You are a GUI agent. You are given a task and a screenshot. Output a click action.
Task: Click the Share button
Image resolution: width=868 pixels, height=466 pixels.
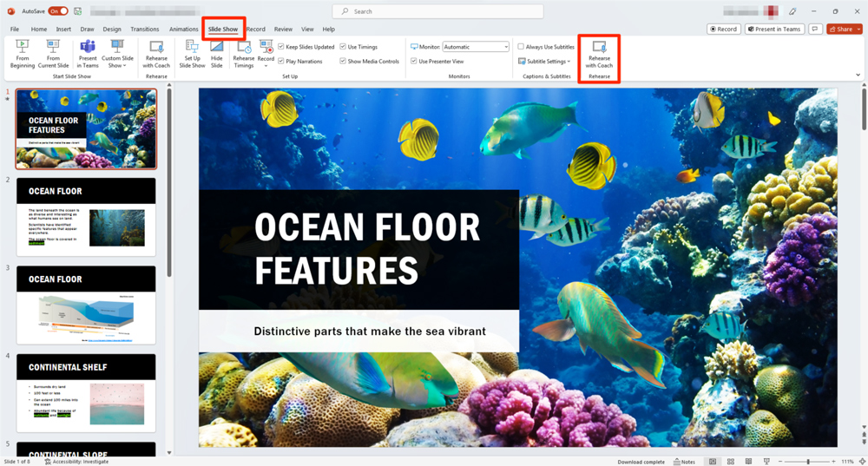click(844, 30)
